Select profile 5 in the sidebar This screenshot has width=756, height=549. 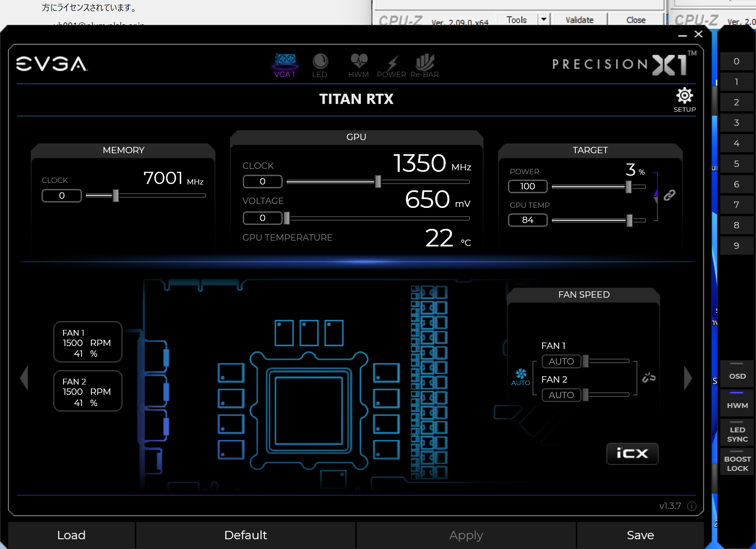click(736, 164)
